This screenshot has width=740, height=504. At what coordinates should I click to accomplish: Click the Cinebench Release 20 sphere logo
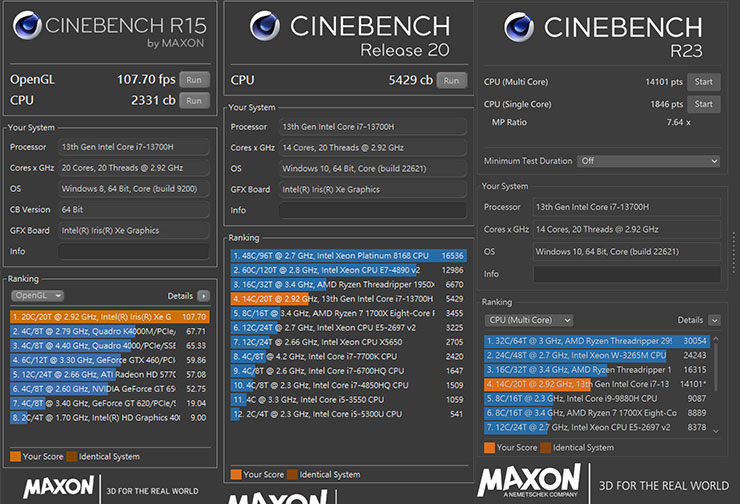point(265,28)
